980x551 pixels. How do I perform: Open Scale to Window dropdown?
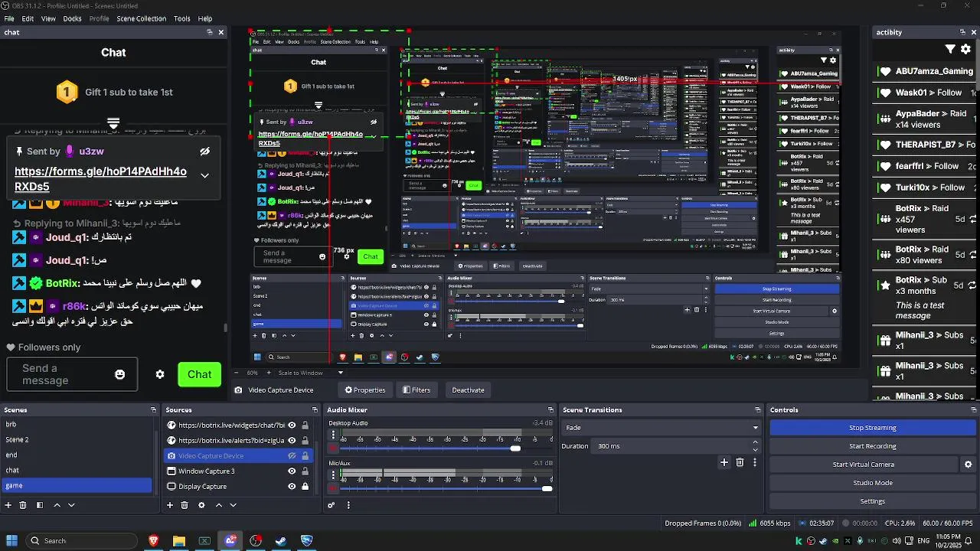coord(311,373)
